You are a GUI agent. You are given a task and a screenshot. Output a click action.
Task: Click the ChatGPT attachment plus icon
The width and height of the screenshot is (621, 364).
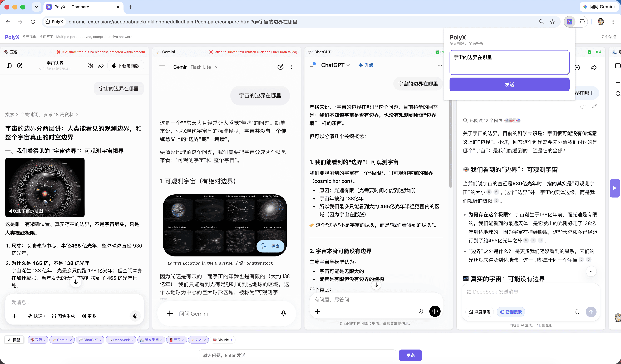click(x=318, y=311)
